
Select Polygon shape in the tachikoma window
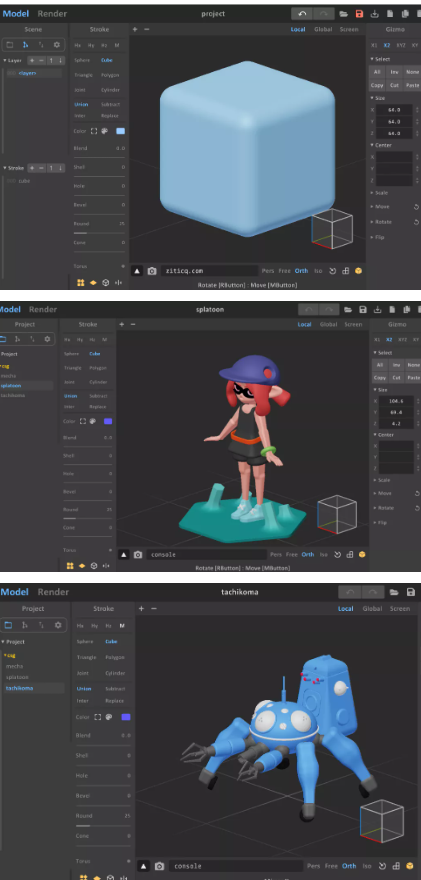tap(115, 657)
